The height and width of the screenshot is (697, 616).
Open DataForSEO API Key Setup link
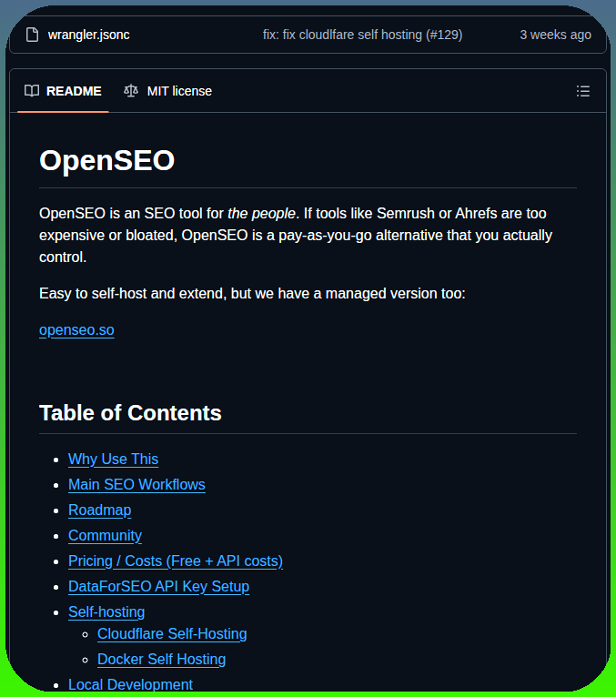tap(158, 586)
